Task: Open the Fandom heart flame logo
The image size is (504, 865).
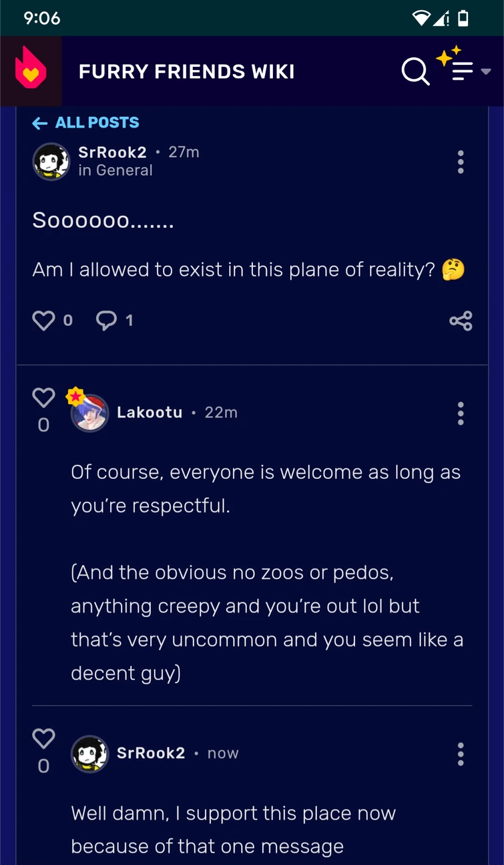Action: 31,70
